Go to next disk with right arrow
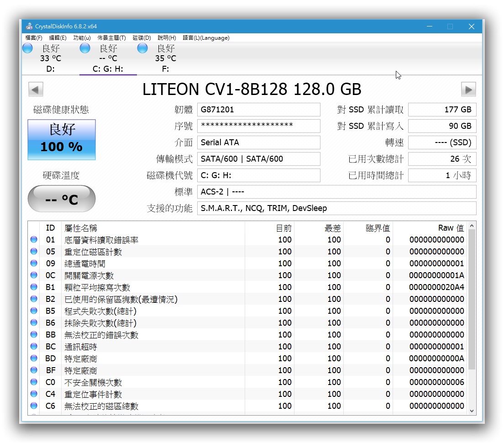 pyautogui.click(x=468, y=90)
